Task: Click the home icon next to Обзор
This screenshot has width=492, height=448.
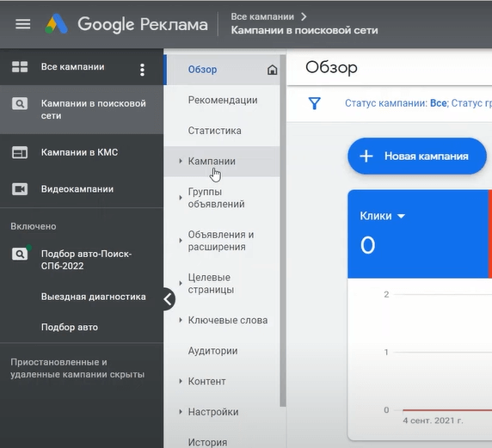Action: coord(272,70)
